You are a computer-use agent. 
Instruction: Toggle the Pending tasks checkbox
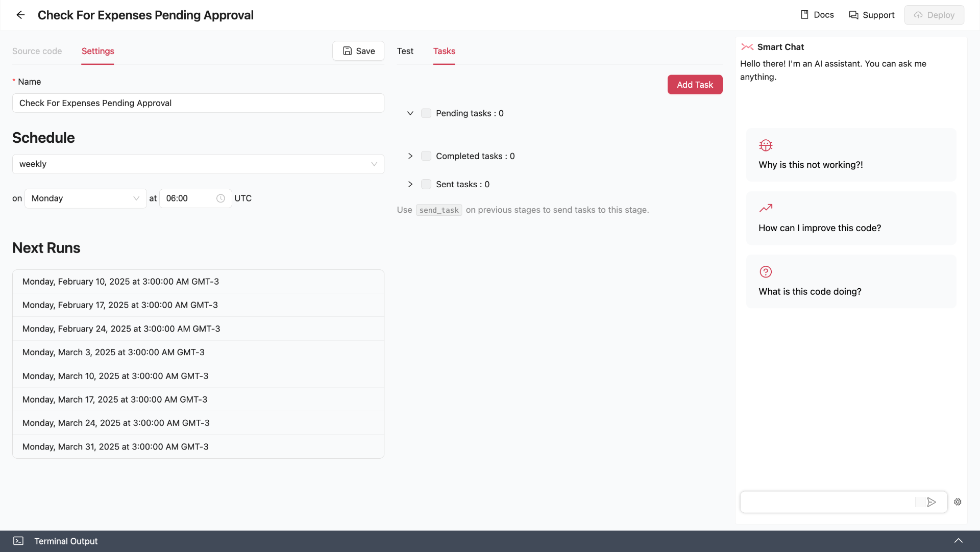(x=426, y=113)
